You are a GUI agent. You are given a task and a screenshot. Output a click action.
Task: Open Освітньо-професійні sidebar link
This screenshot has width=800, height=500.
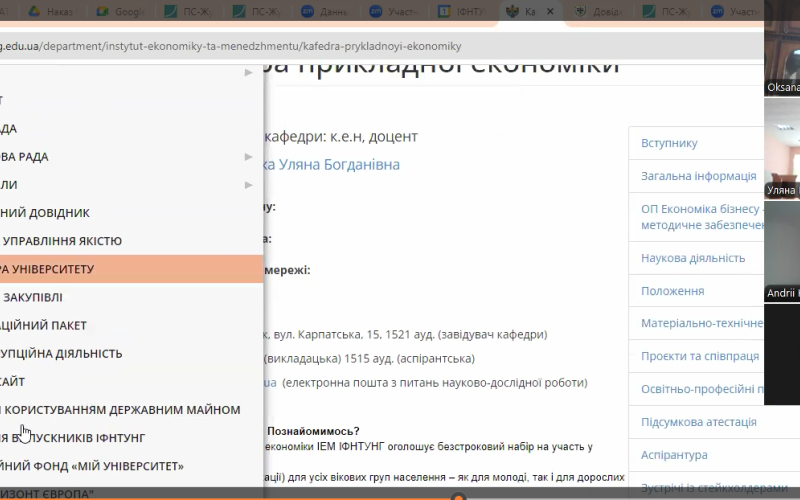[x=702, y=389]
